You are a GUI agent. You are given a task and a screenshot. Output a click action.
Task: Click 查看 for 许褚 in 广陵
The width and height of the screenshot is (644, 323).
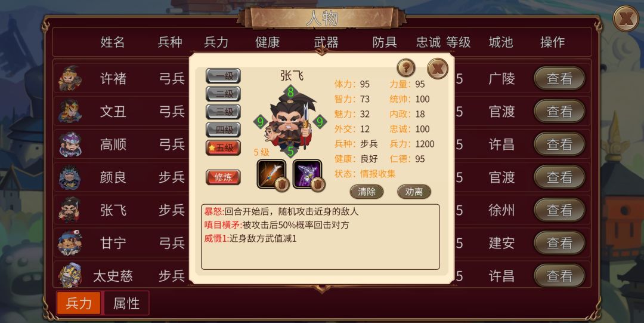click(x=559, y=78)
